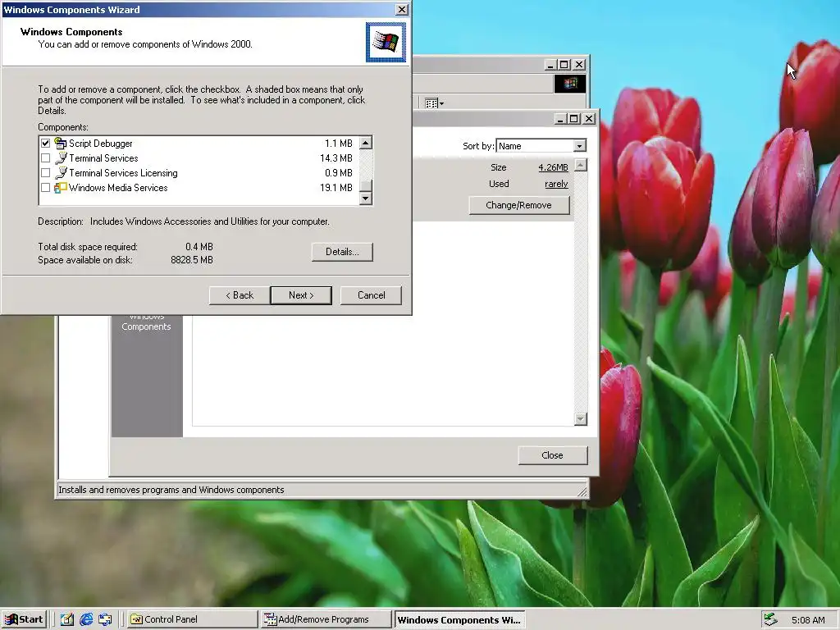Click the Windows Media Services icon
This screenshot has width=840, height=630.
pos(61,188)
